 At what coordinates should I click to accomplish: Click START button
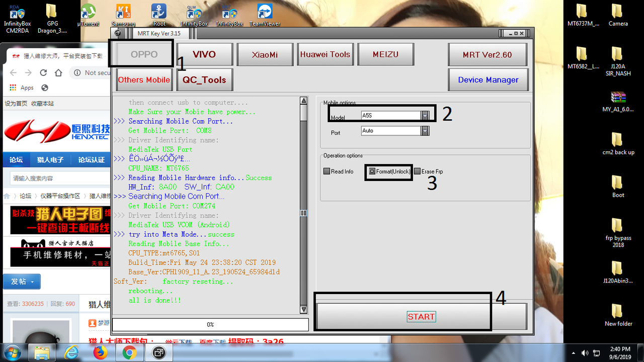click(422, 316)
